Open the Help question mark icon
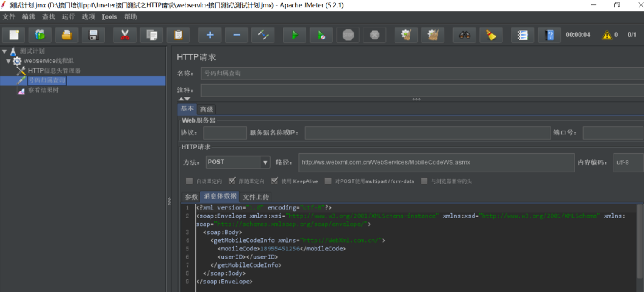 tap(549, 35)
